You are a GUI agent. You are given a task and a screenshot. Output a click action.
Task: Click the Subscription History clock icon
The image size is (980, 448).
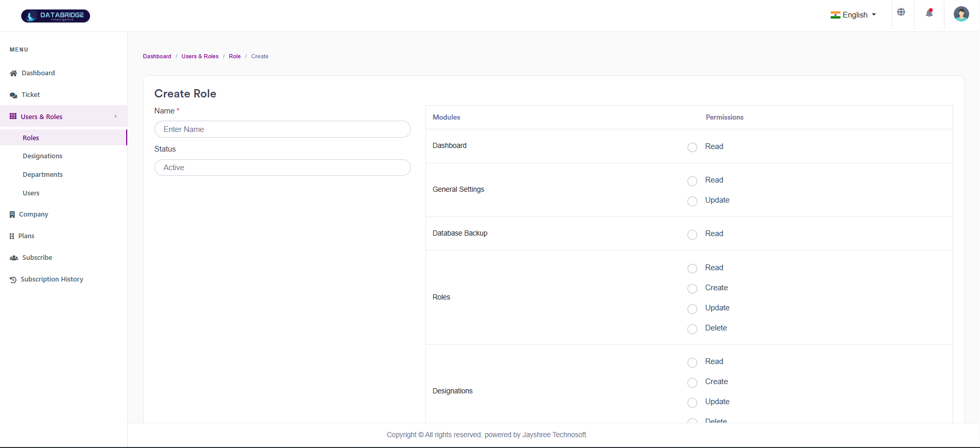13,279
